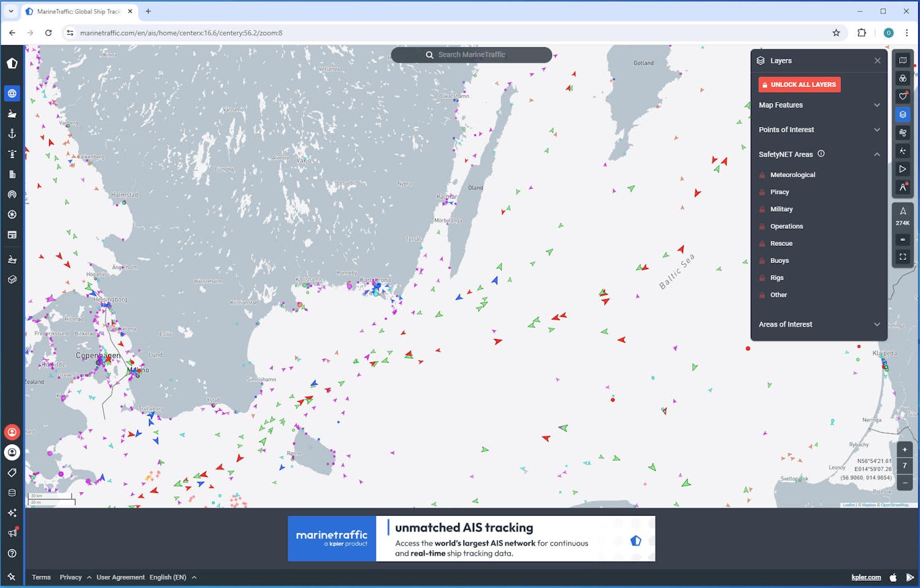The image size is (920, 588).
Task: Click the Search MarineTraffic field
Action: click(x=472, y=55)
